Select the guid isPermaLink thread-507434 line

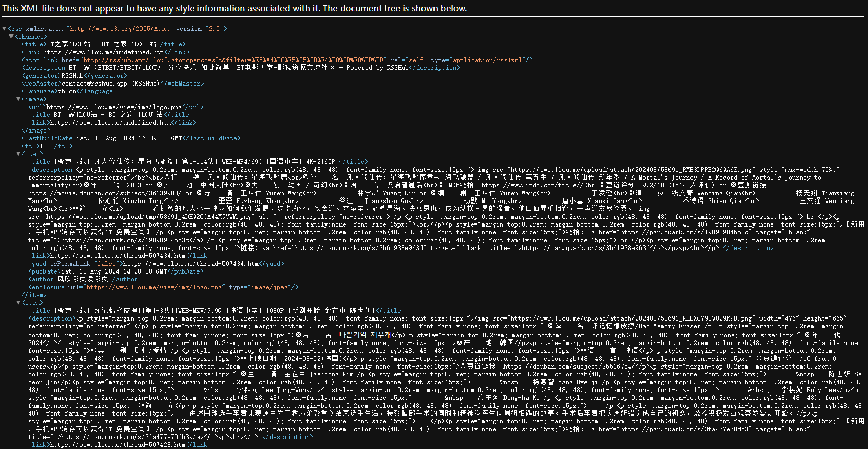tap(156, 264)
